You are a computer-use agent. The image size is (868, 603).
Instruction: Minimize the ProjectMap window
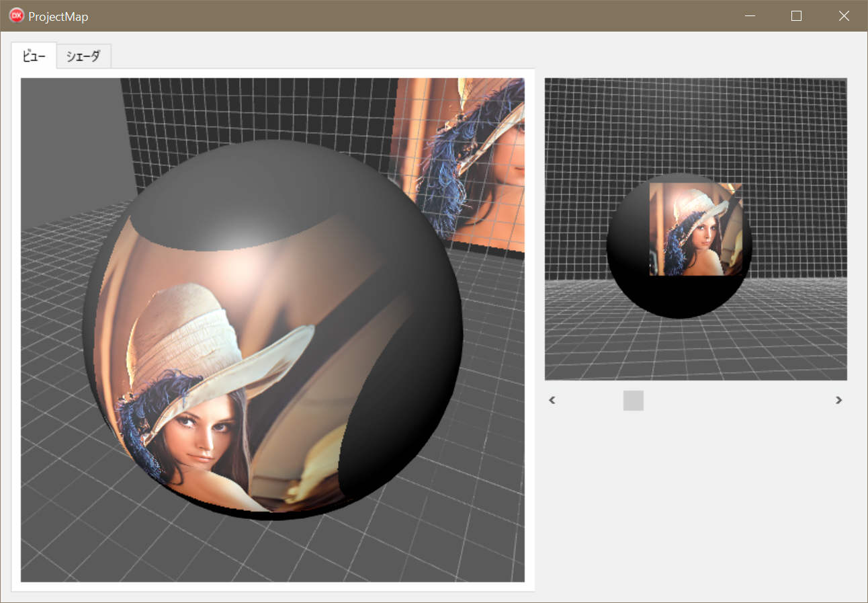(x=750, y=16)
